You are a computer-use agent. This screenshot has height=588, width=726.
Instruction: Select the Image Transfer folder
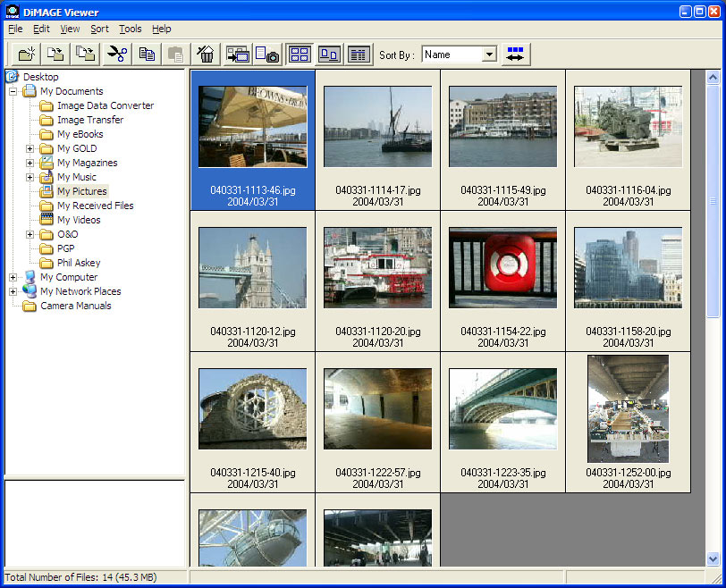(x=90, y=120)
